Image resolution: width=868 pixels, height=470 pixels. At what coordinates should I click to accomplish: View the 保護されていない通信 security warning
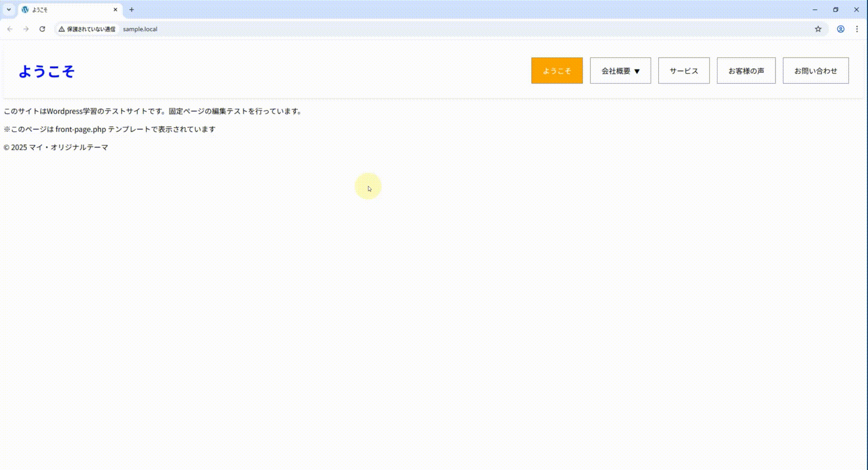pos(87,29)
